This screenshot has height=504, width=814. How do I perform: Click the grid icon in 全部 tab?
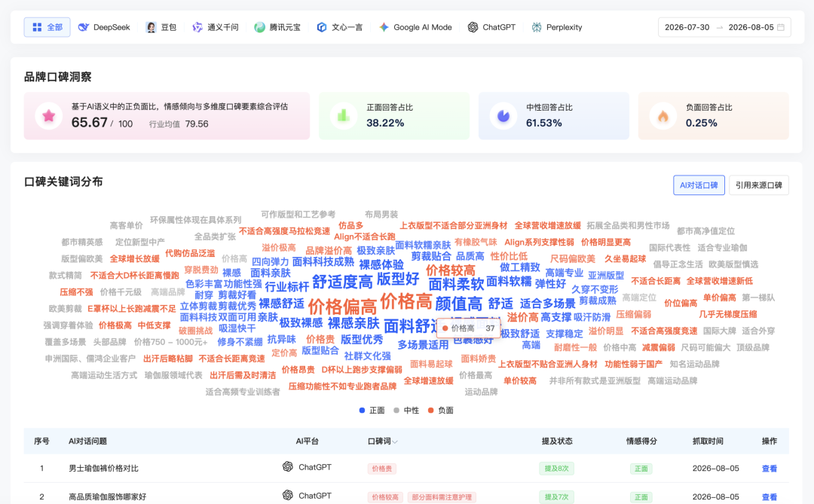tap(37, 27)
